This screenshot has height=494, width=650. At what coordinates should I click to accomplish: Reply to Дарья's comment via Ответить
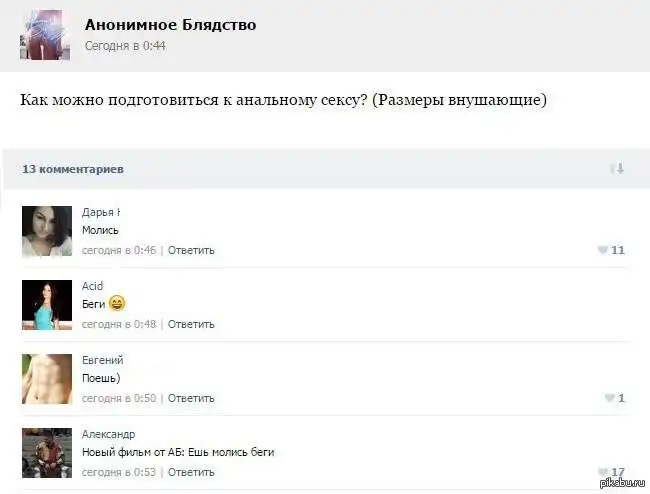[191, 250]
